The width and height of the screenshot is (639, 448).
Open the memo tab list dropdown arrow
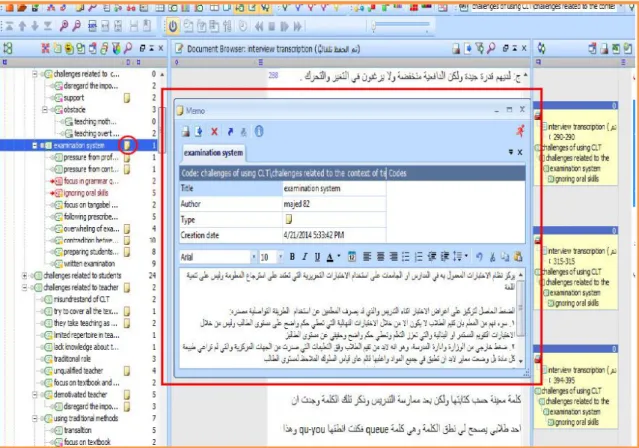pyautogui.click(x=511, y=152)
